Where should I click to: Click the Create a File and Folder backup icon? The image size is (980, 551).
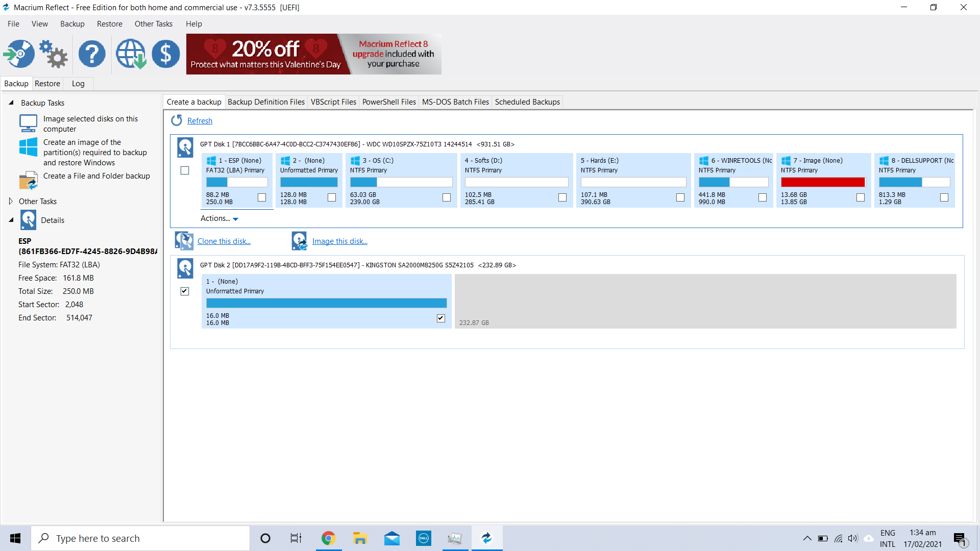point(28,180)
